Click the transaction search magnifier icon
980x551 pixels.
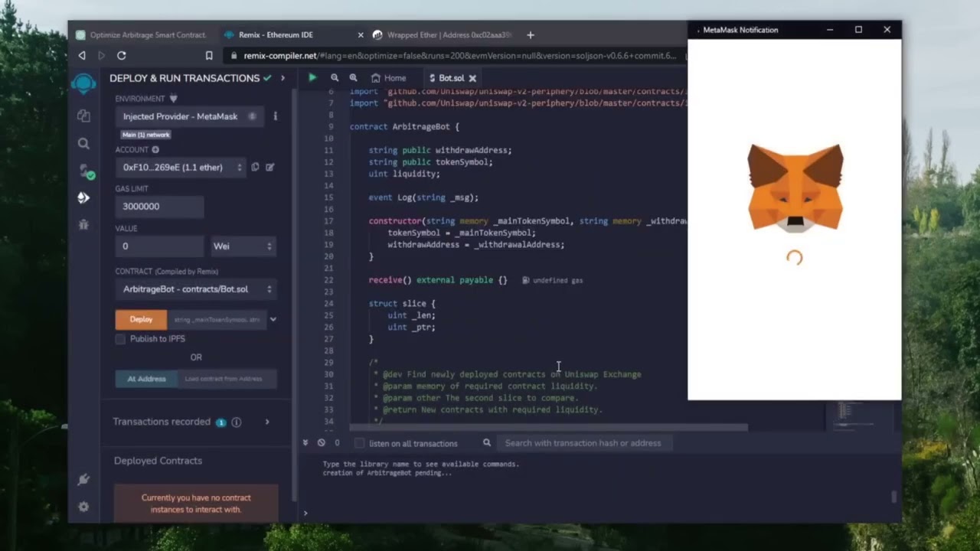486,442
